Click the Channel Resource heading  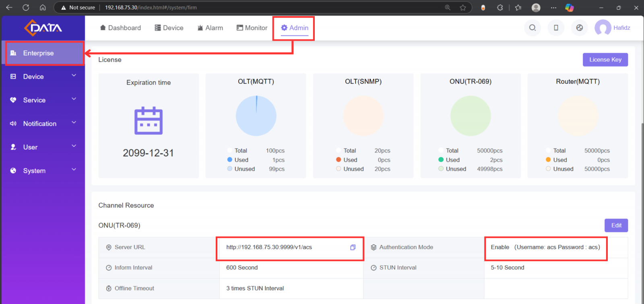[x=126, y=205]
